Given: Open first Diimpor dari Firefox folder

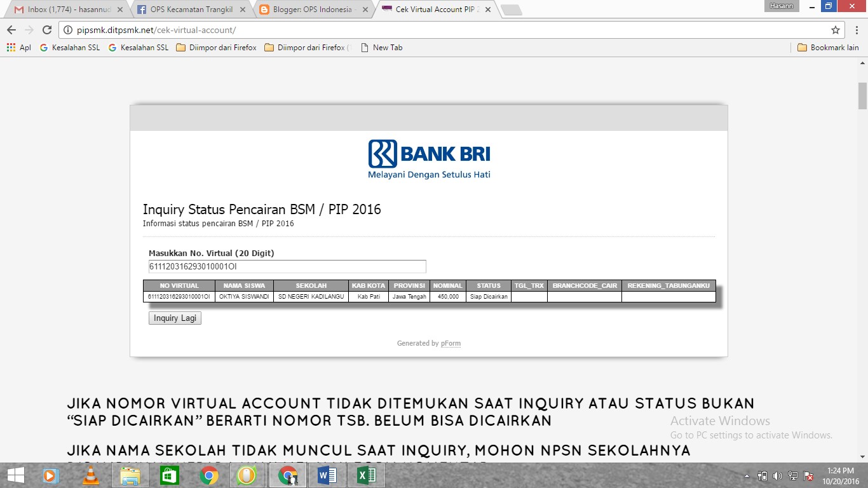Looking at the screenshot, I should pos(216,48).
